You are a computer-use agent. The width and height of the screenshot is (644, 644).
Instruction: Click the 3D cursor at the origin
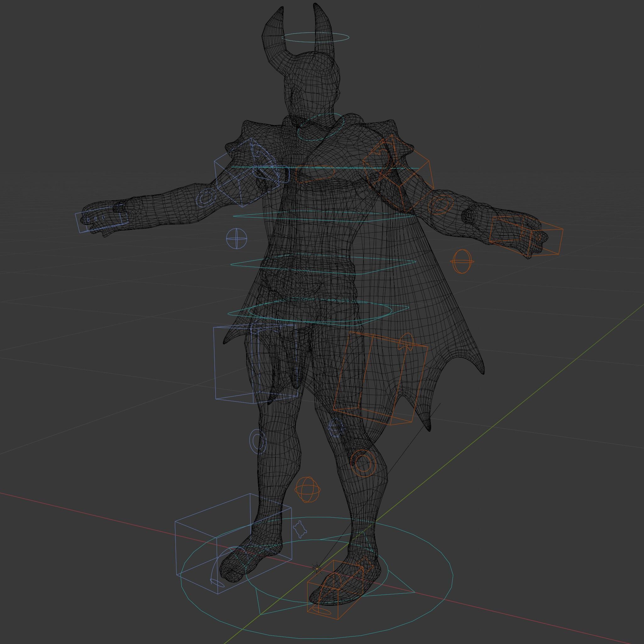pos(317,569)
